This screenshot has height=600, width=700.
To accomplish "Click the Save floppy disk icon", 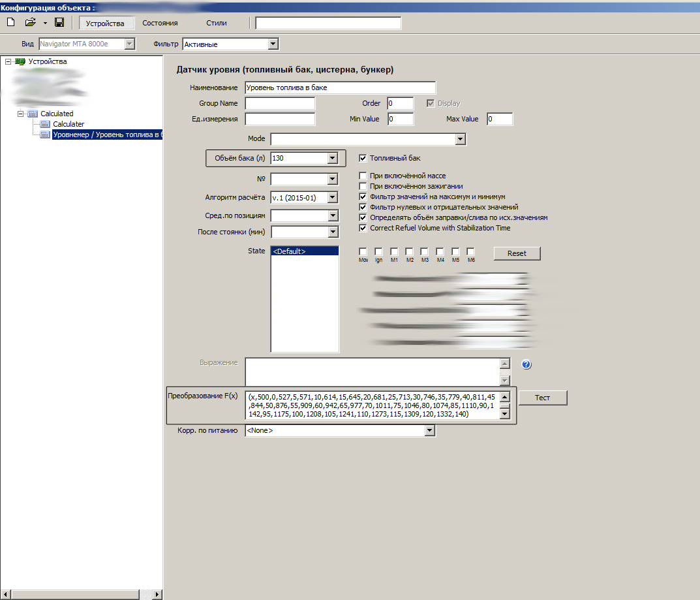I will [x=59, y=23].
